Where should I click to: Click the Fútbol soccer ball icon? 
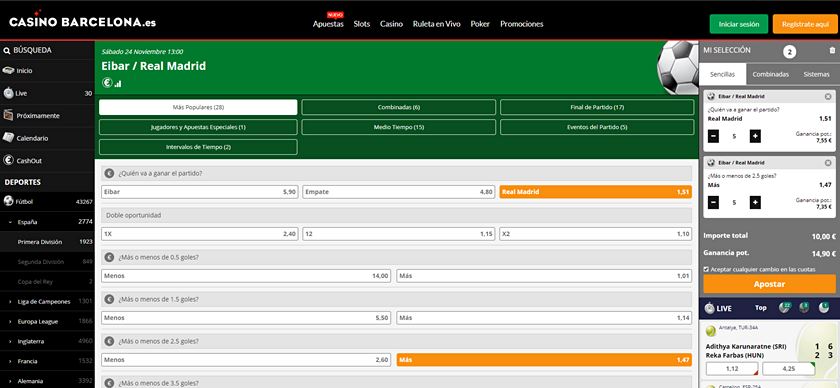point(8,202)
